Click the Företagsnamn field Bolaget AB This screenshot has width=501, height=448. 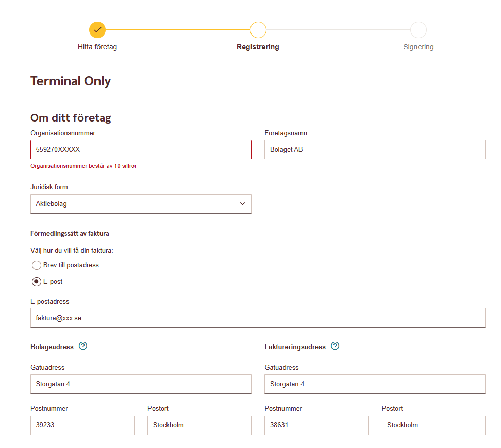(x=375, y=149)
